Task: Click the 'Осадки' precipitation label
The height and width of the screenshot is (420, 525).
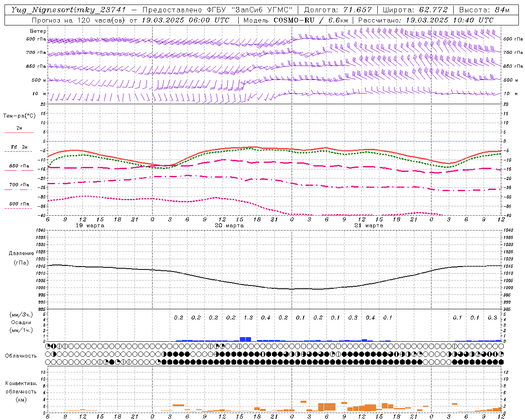Action: click(21, 322)
